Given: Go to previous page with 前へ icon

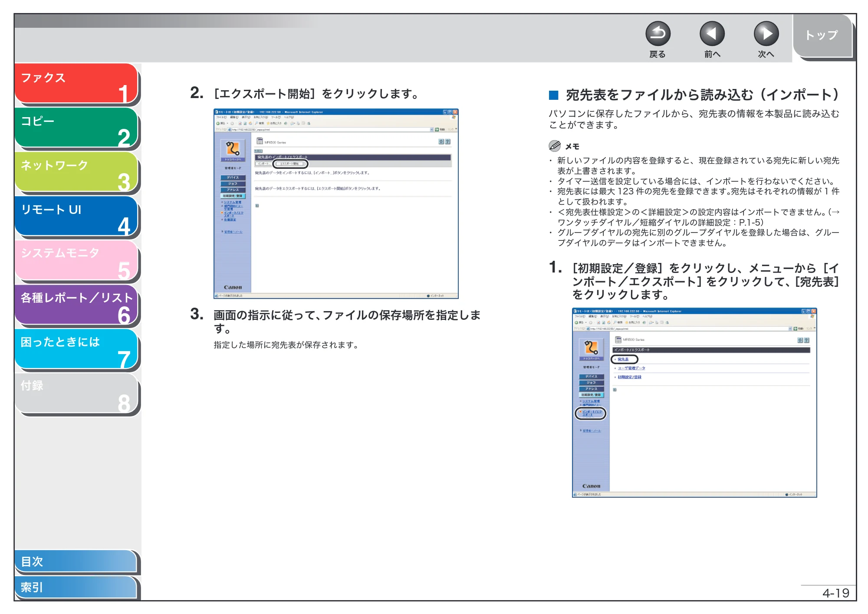Looking at the screenshot, I should click(x=712, y=34).
